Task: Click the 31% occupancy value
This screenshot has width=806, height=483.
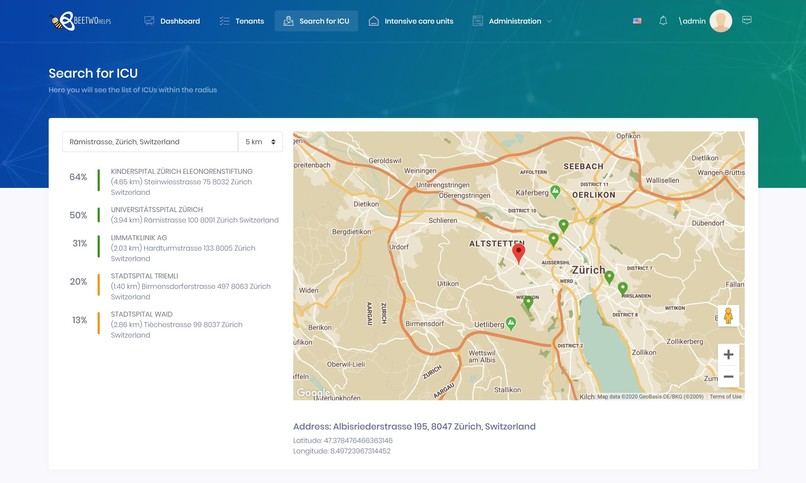Action: (80, 244)
